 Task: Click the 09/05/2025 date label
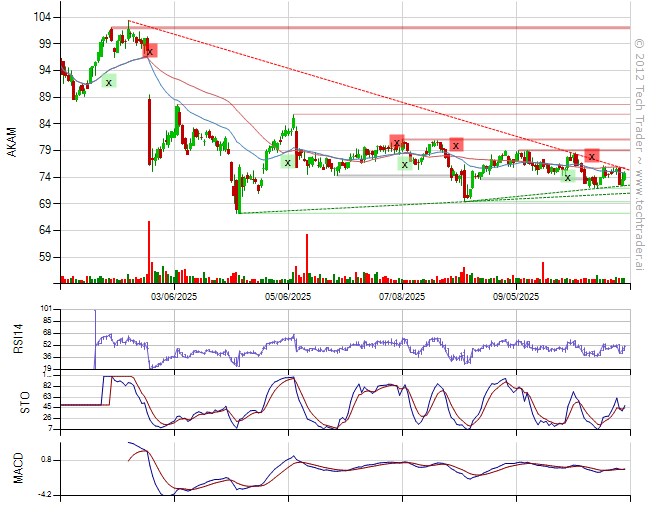point(516,296)
